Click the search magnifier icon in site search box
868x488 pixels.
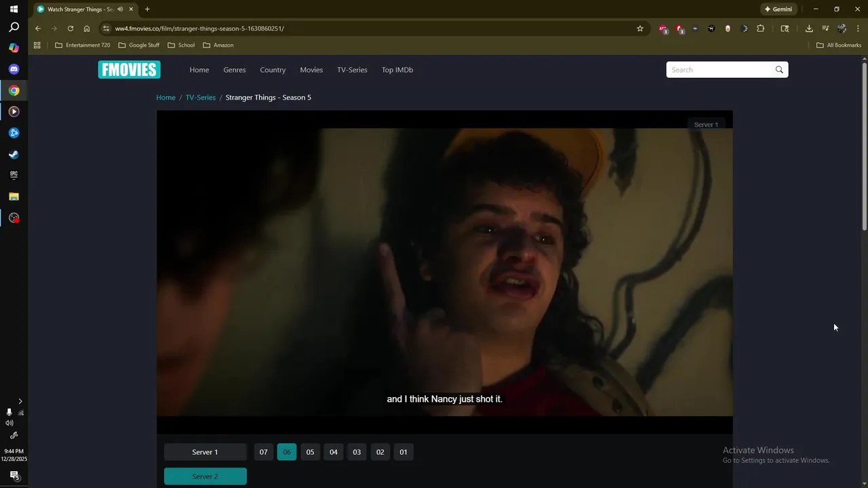(x=779, y=70)
